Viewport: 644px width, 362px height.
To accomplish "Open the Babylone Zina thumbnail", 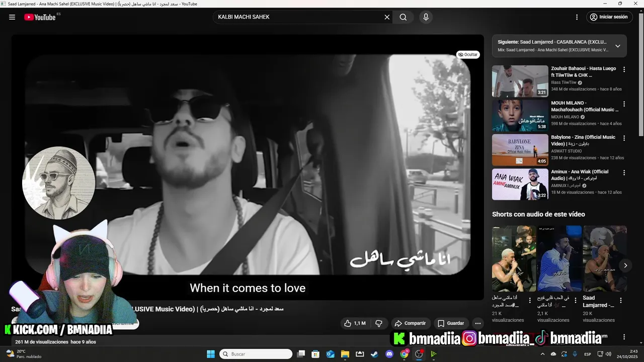I will (520, 150).
